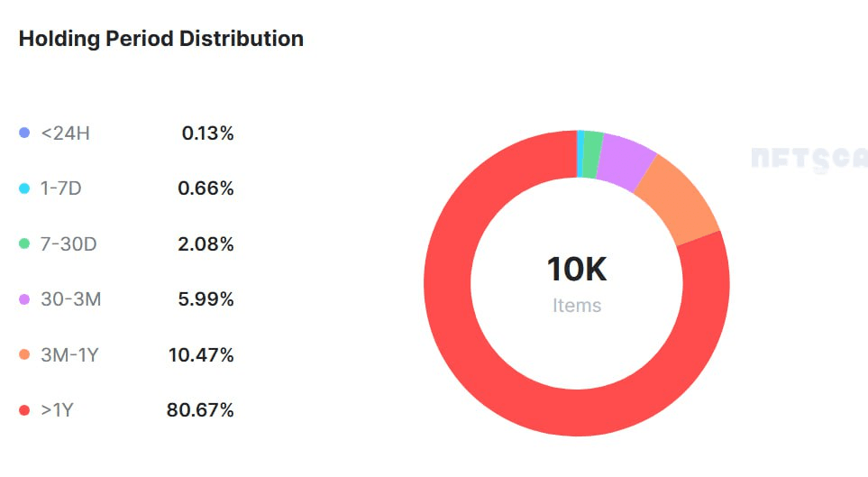Click the green 7-30D legend dot
The height and width of the screenshot is (477, 868).
(x=24, y=244)
